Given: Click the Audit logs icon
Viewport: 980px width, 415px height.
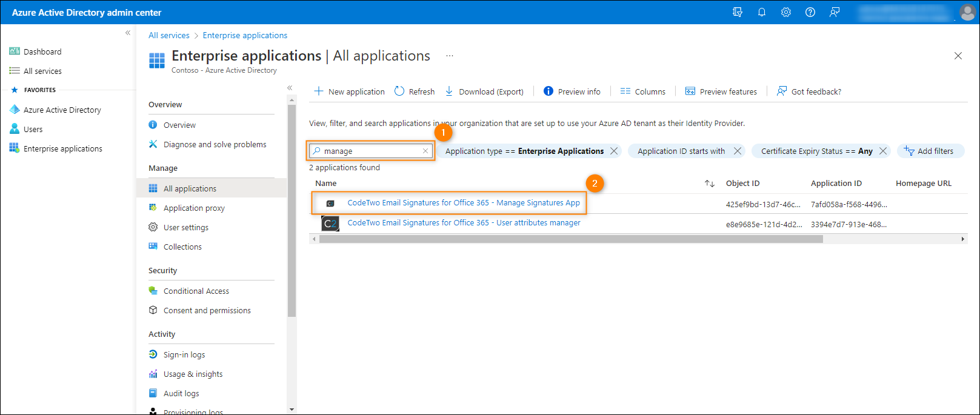Looking at the screenshot, I should (x=153, y=393).
